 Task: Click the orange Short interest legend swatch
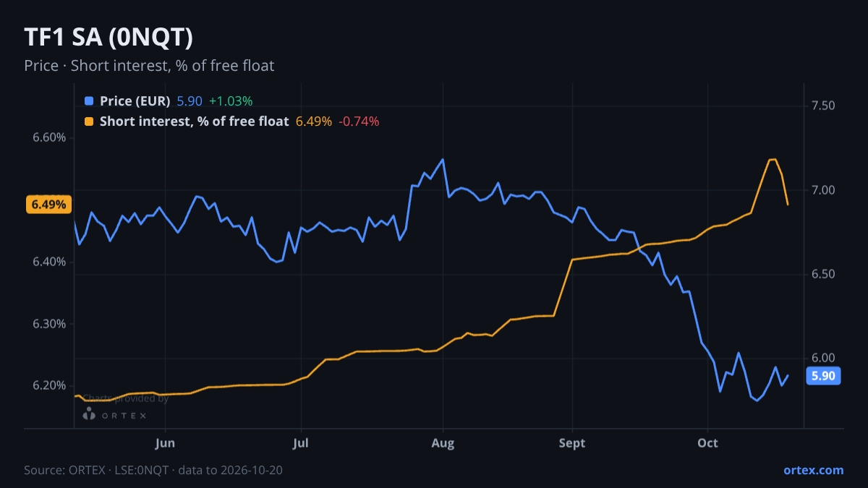click(x=89, y=121)
